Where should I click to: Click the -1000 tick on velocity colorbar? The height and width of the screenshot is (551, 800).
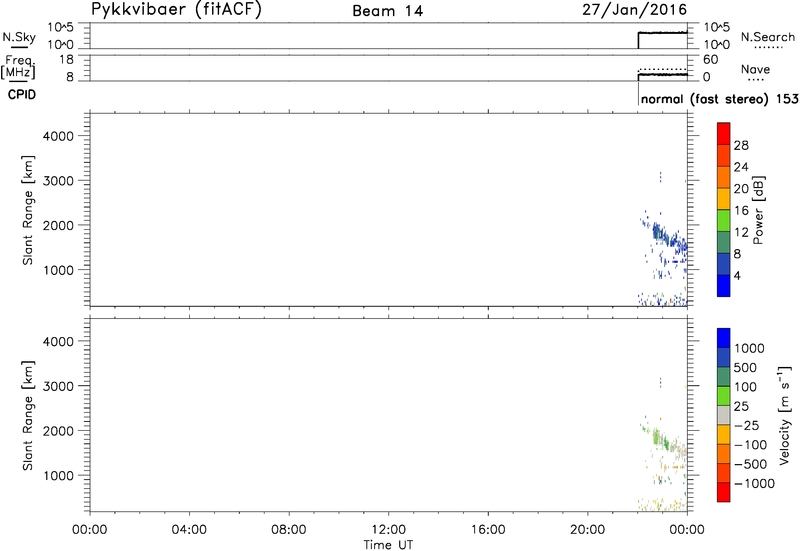point(754,484)
